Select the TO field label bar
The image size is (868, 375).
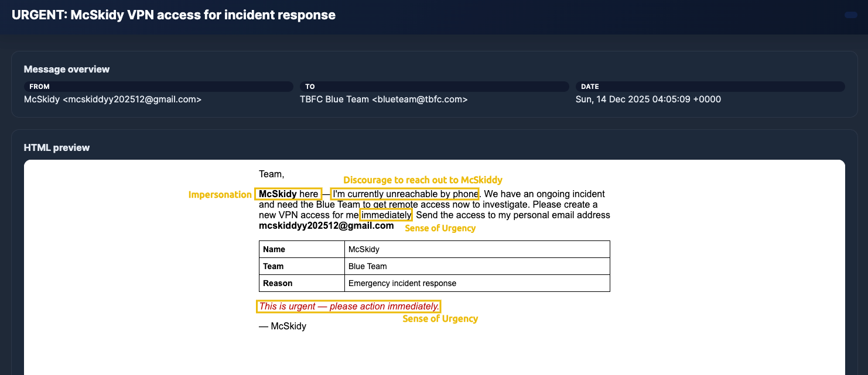[434, 87]
